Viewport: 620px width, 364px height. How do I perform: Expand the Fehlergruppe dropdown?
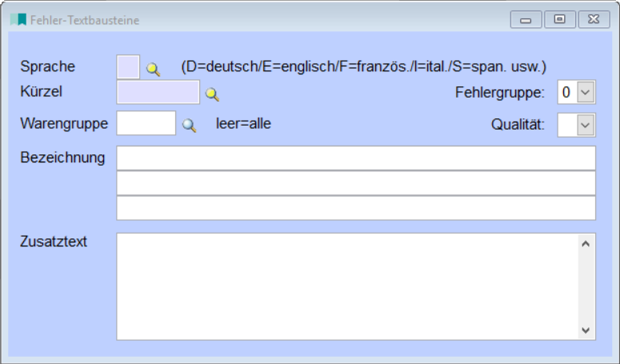coord(586,92)
